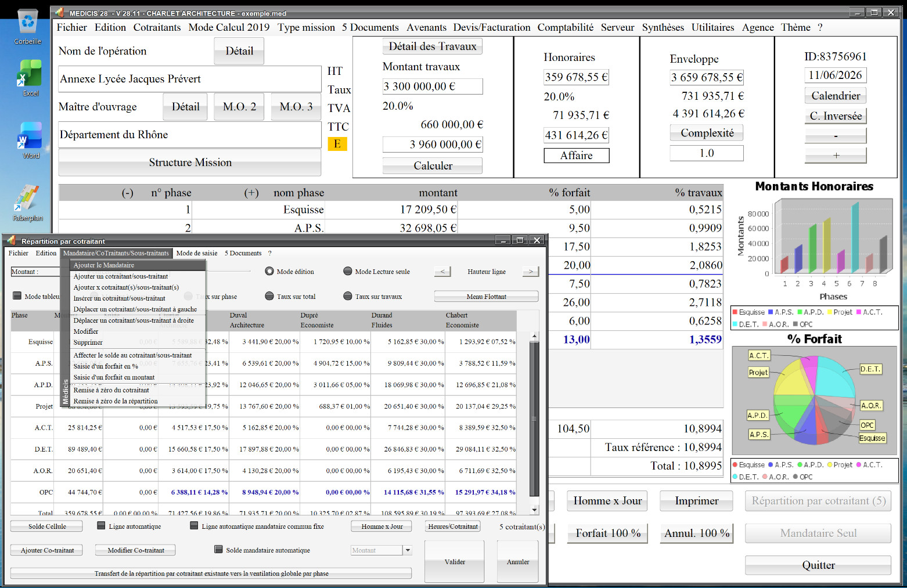This screenshot has height=588, width=907.
Task: Select the Mode Lecture seule radio button
Action: (348, 271)
